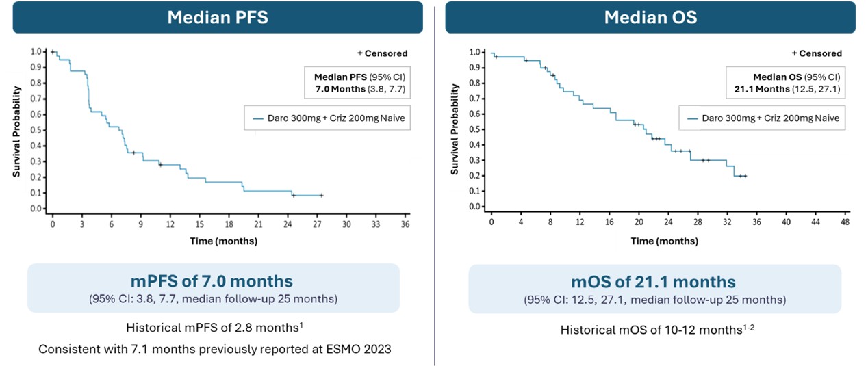Click the Median OS header banner
This screenshot has height=366, width=868.
click(x=650, y=17)
